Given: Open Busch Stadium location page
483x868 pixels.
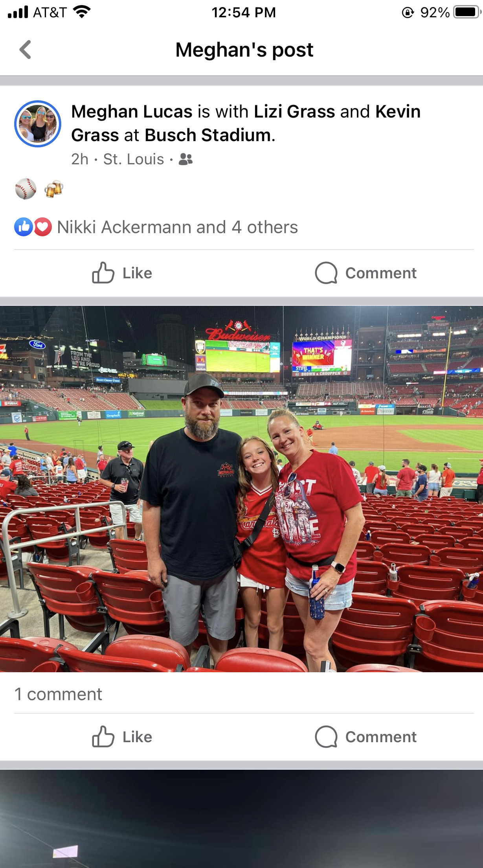Looking at the screenshot, I should [208, 135].
